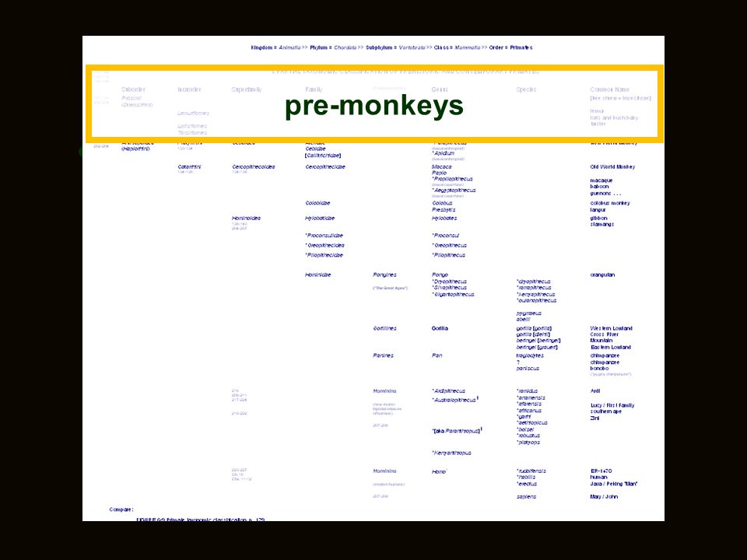Click the genus 'Presbytis'

[x=444, y=209]
